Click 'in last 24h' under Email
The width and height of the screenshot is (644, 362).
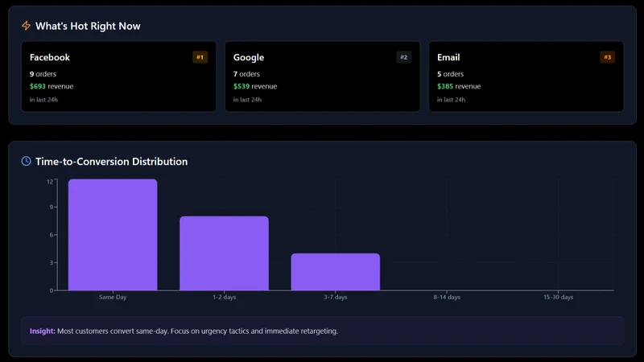pyautogui.click(x=451, y=99)
